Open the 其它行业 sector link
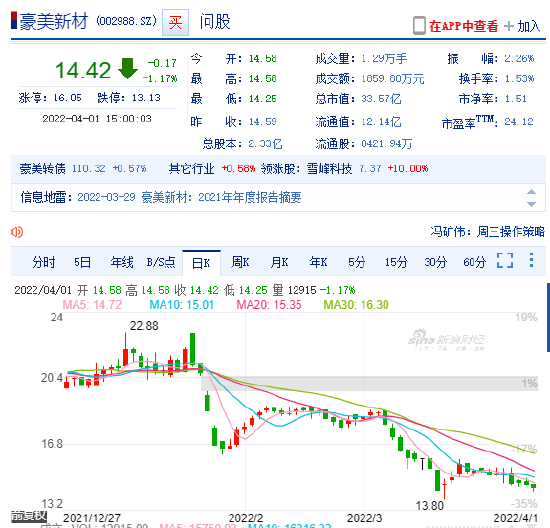Image resolution: width=550 pixels, height=528 pixels. 192,169
